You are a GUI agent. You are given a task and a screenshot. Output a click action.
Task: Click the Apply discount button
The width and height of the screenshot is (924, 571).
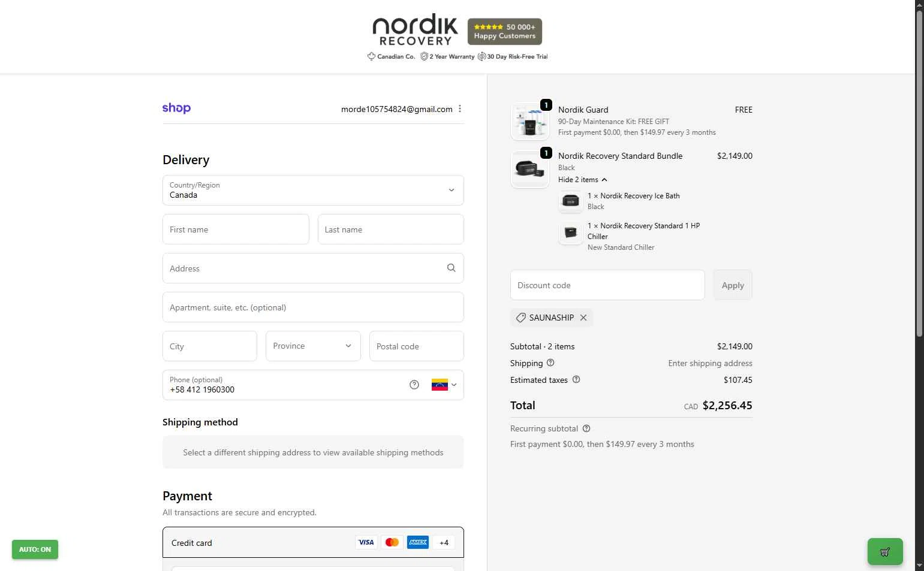click(733, 285)
